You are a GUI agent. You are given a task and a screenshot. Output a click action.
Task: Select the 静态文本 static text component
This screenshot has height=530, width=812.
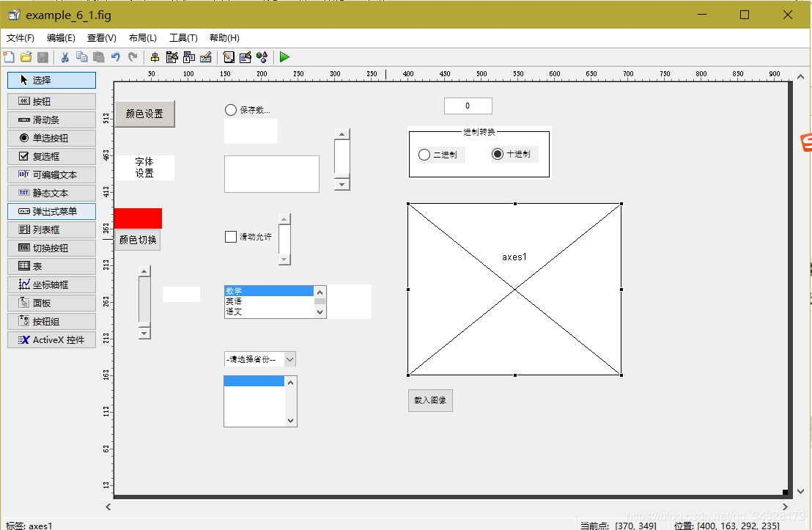coord(52,193)
